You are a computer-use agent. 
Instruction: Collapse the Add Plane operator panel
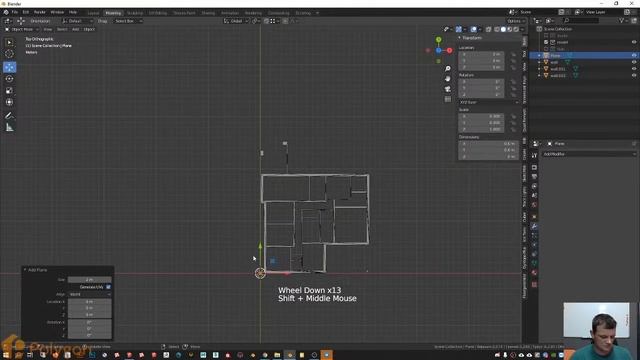pos(25,270)
